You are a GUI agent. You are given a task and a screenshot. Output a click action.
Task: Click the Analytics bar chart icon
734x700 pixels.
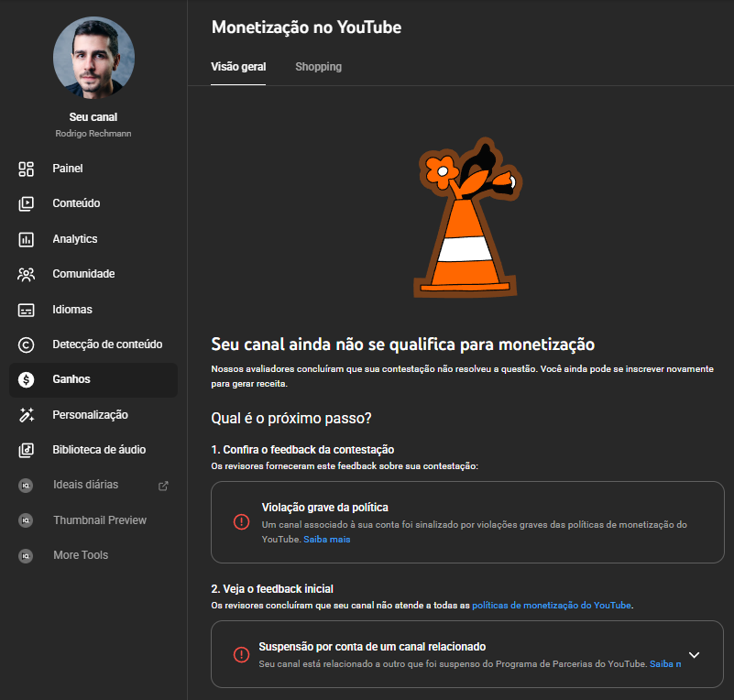[x=26, y=239]
